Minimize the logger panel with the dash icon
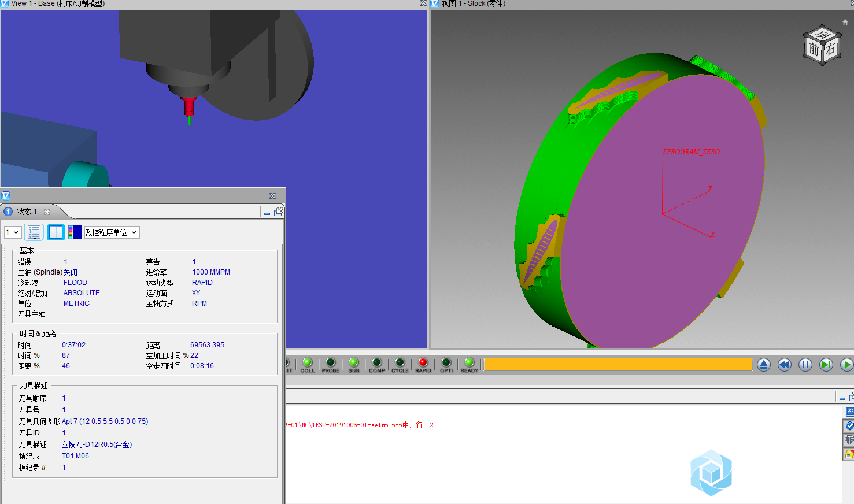Image resolution: width=854 pixels, height=504 pixels. pos(842,398)
